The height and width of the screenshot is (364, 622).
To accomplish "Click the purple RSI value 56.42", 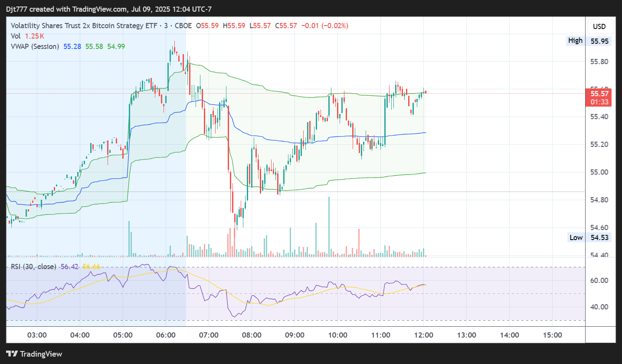I will [70, 266].
